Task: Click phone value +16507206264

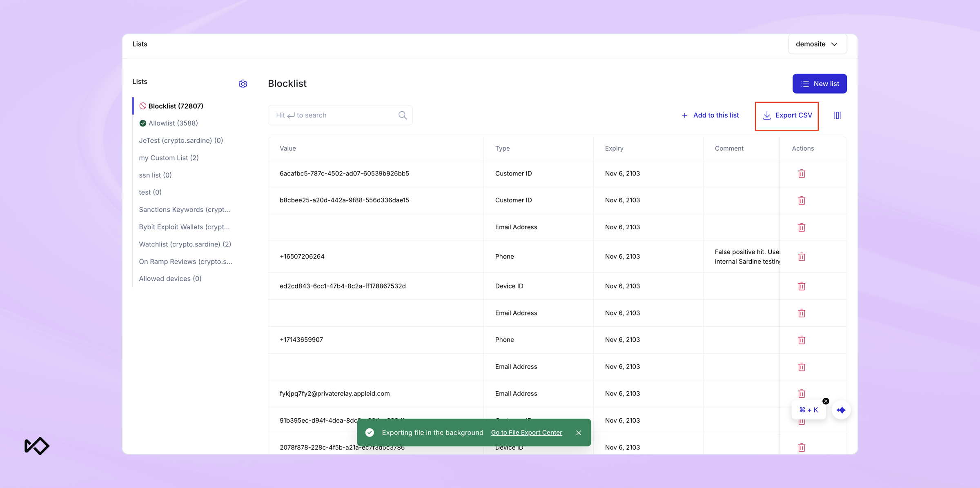Action: 302,257
